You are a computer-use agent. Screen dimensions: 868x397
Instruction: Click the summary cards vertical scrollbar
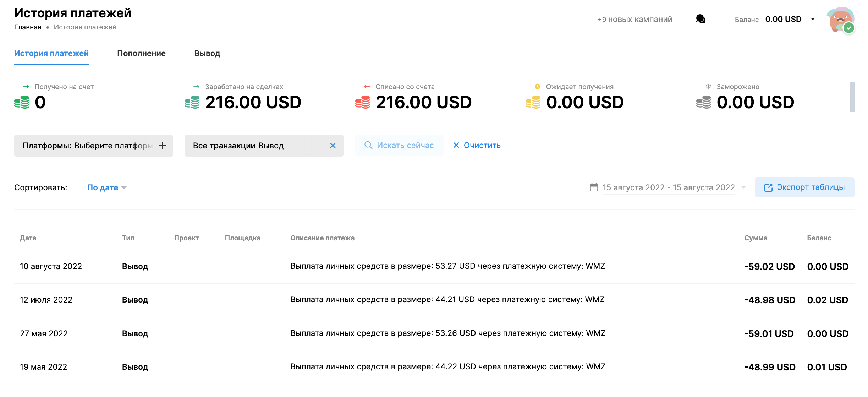point(852,97)
